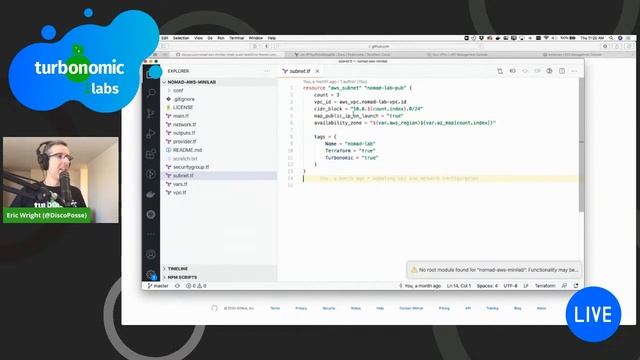The image size is (640, 360).
Task: Click the Wi-Fi icon in menu bar
Action: click(x=546, y=38)
